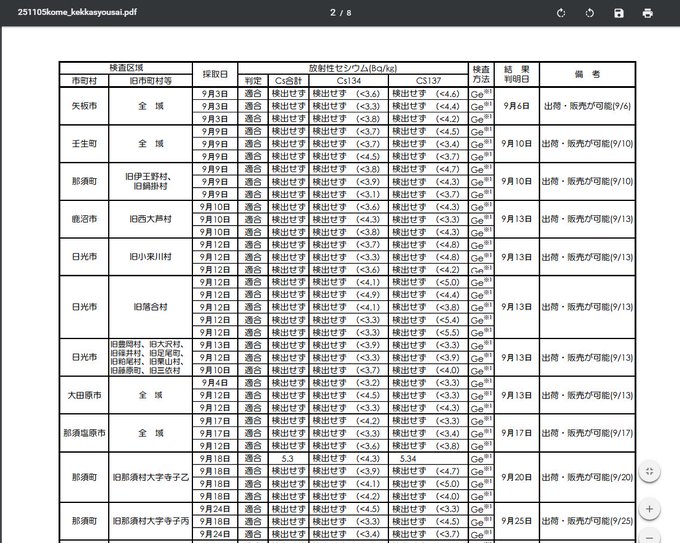Click the remark 出荷・販売が可能(9/25)
This screenshot has height=543, width=680.
pyautogui.click(x=587, y=521)
